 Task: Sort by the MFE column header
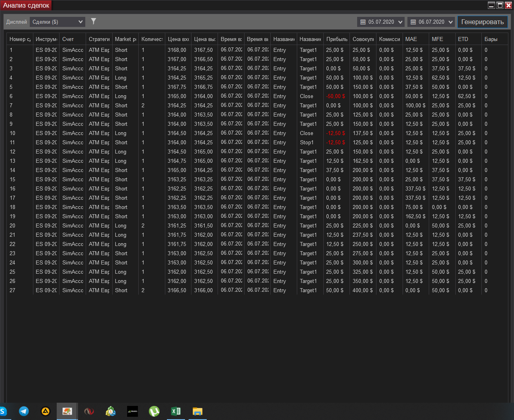[442, 39]
